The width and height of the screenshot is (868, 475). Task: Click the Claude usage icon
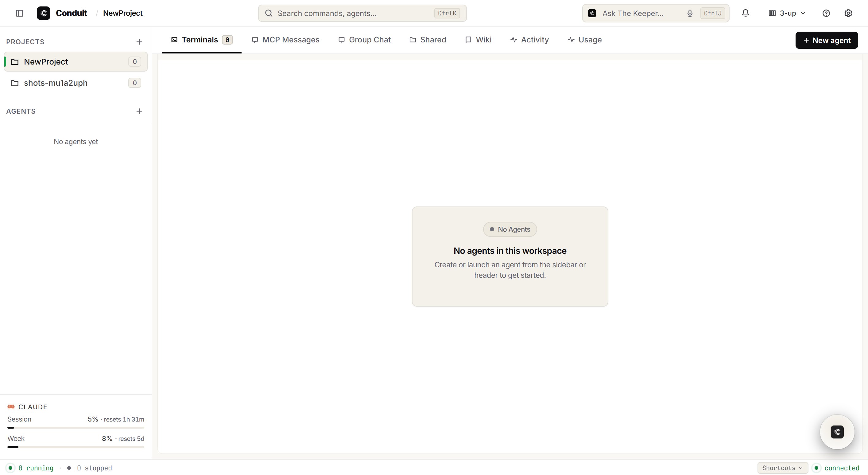[11, 407]
